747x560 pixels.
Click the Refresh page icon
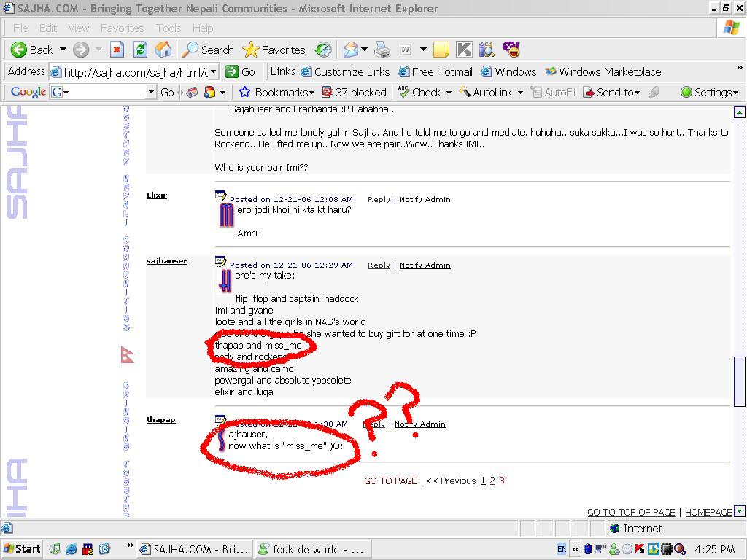(141, 50)
